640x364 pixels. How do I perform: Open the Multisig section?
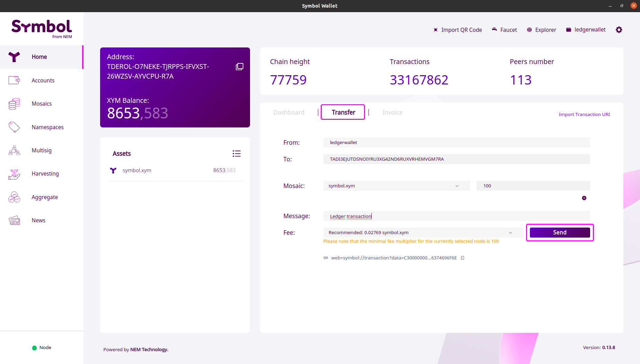coord(42,150)
